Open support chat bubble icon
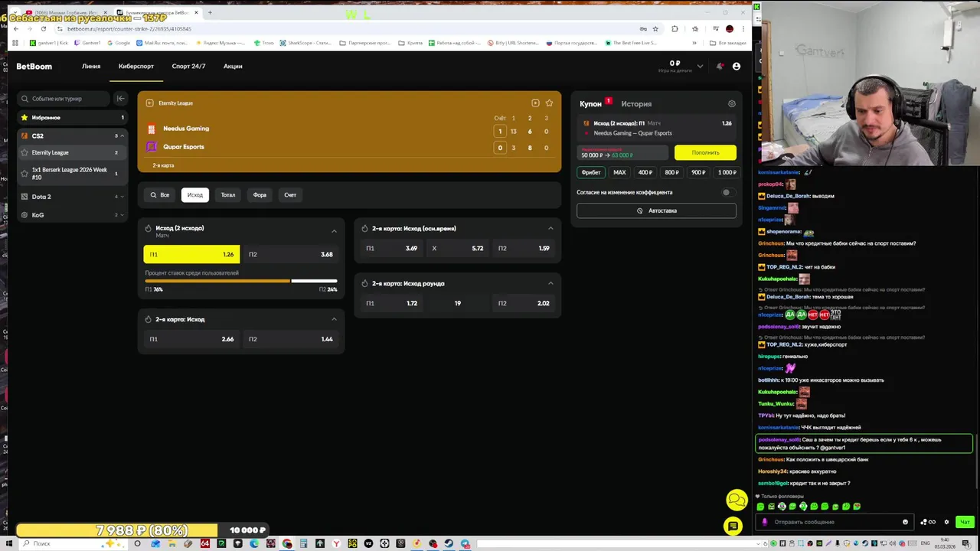The height and width of the screenshot is (551, 980). [x=737, y=500]
